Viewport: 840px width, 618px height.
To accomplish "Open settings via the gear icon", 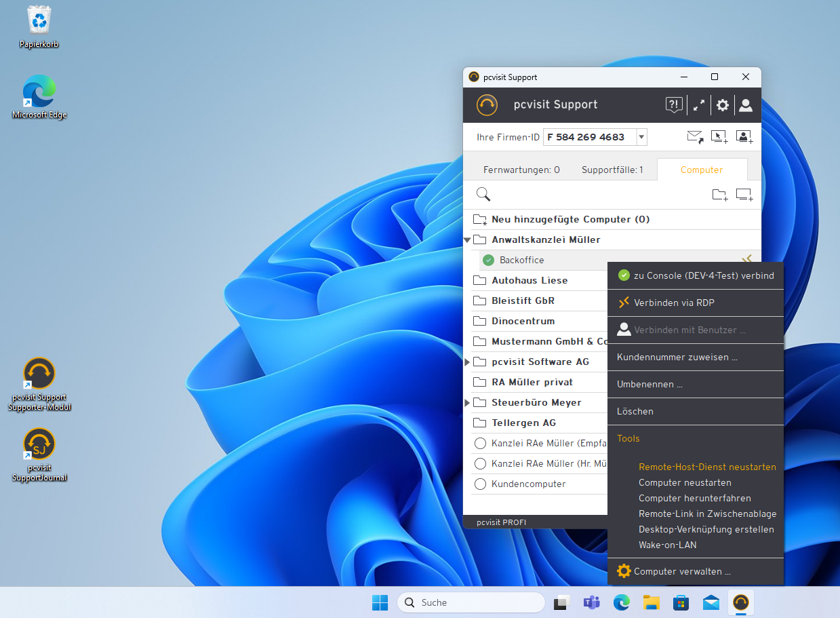I will (x=723, y=105).
